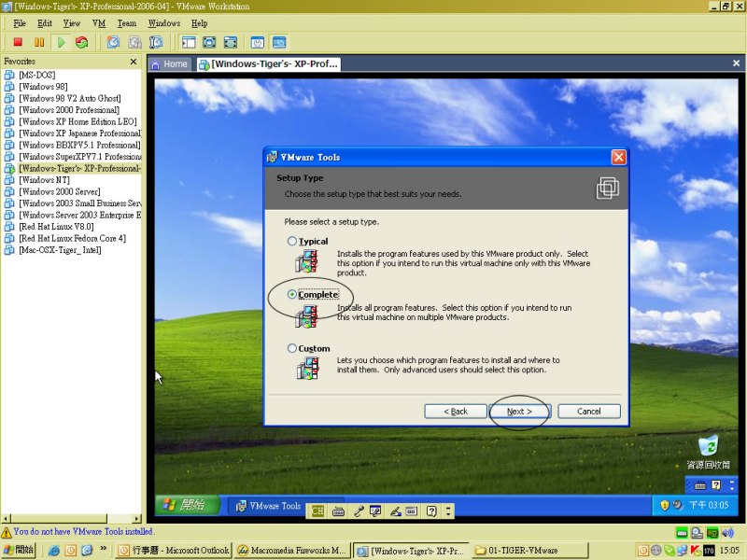Open Macromedia Fireworks taskbar item
Screen dimensions: 747x560
pos(292,551)
